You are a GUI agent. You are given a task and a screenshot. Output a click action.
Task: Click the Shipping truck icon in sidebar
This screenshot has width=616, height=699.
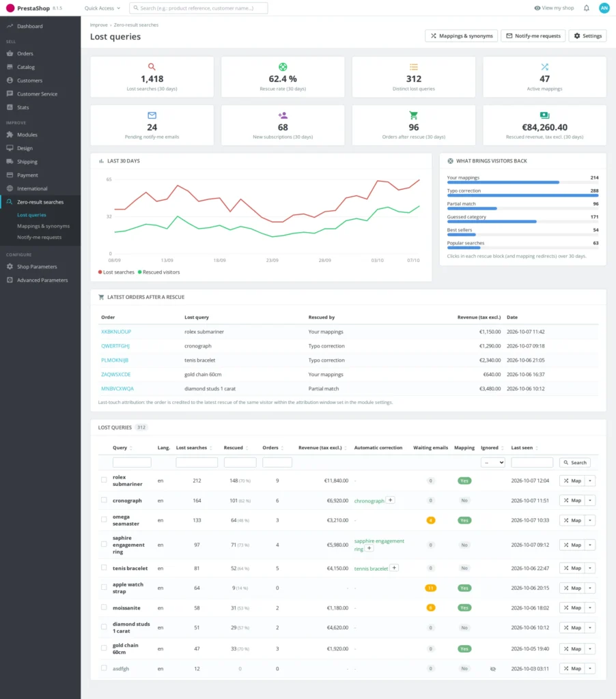[x=10, y=161]
